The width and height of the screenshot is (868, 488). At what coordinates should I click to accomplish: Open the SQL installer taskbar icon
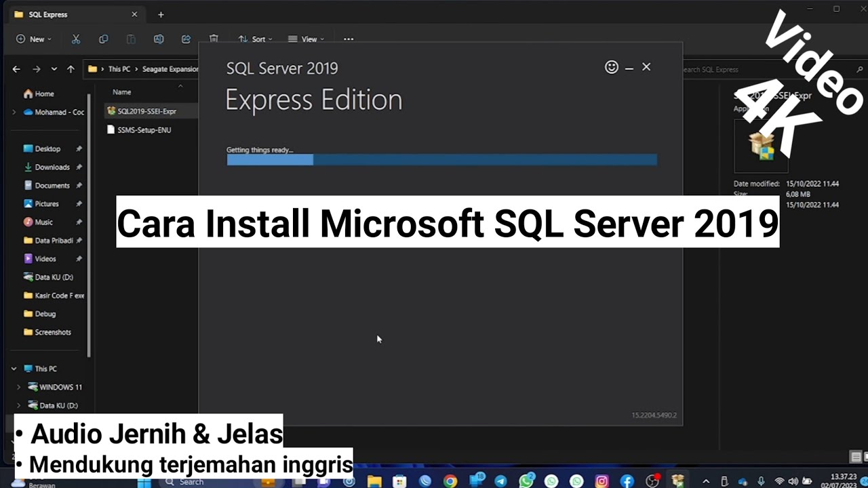click(677, 482)
